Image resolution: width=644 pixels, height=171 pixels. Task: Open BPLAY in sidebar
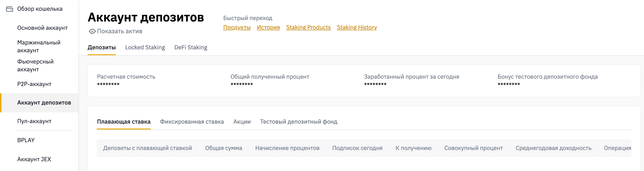pyautogui.click(x=26, y=140)
